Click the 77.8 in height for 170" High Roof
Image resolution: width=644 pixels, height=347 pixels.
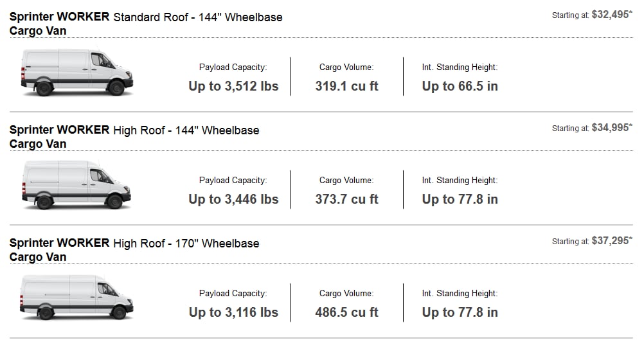click(460, 312)
